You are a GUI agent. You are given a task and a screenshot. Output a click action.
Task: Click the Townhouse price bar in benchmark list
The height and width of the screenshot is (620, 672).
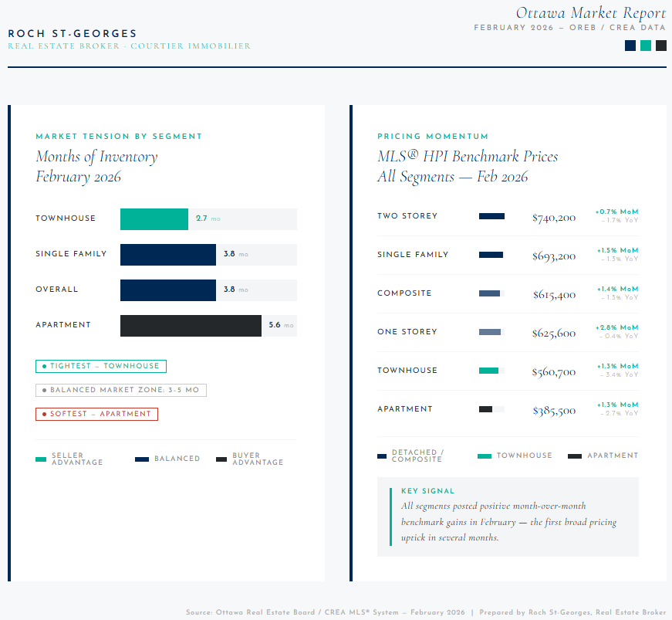(488, 371)
